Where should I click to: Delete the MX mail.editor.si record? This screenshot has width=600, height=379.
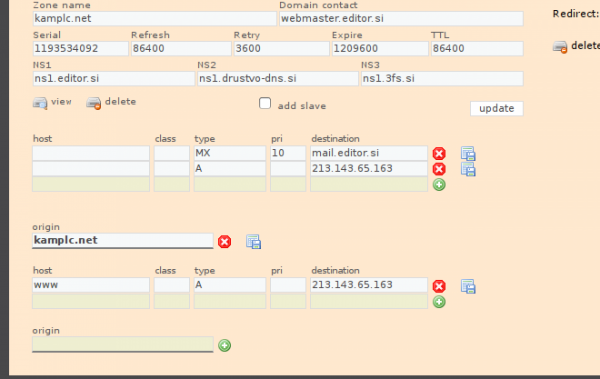pos(439,154)
